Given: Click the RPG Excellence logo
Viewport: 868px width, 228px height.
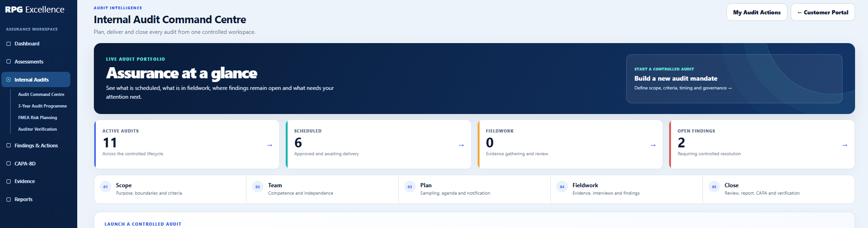Looking at the screenshot, I should pyautogui.click(x=35, y=10).
